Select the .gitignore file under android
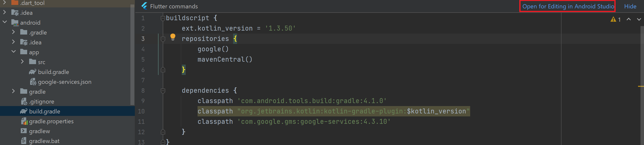 click(x=41, y=102)
